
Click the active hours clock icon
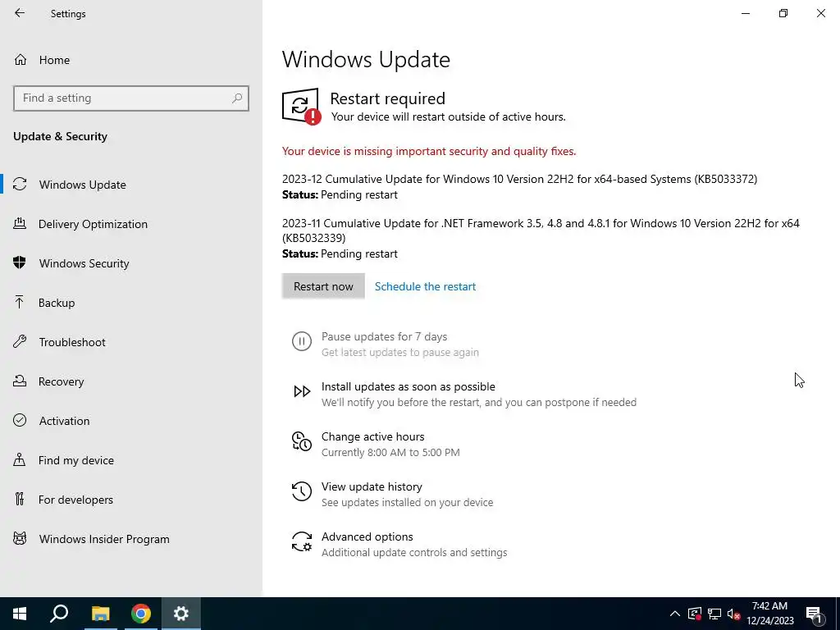(302, 441)
